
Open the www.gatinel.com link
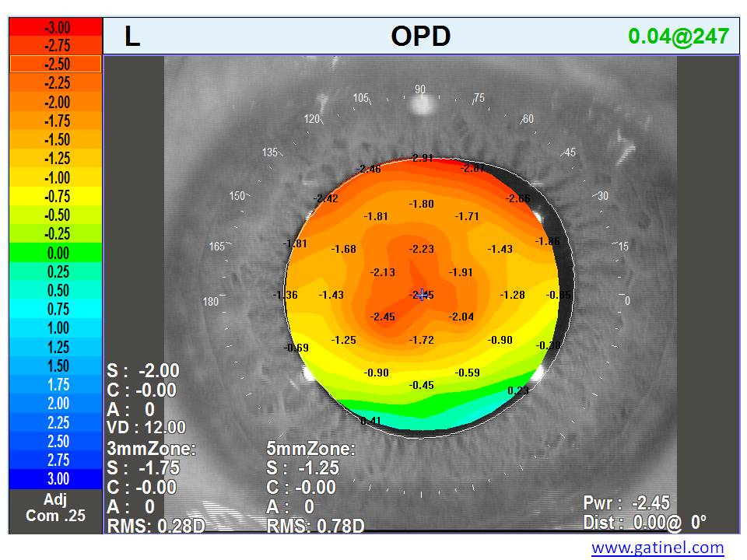658,548
